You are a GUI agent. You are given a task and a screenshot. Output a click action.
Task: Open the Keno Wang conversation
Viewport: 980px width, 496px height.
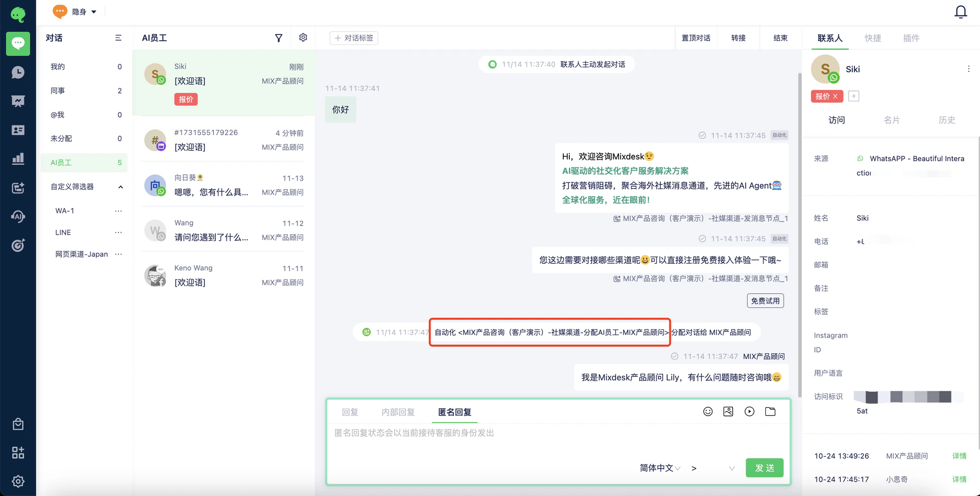(x=223, y=275)
